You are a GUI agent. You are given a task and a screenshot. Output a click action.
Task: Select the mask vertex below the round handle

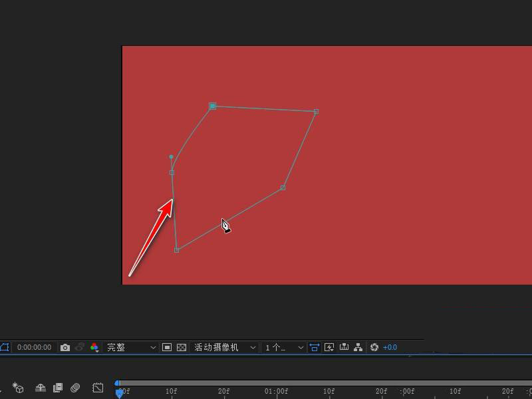[x=172, y=173]
